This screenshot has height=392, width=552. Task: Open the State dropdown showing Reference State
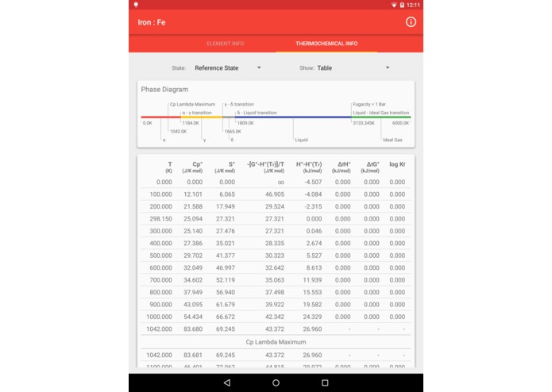227,68
